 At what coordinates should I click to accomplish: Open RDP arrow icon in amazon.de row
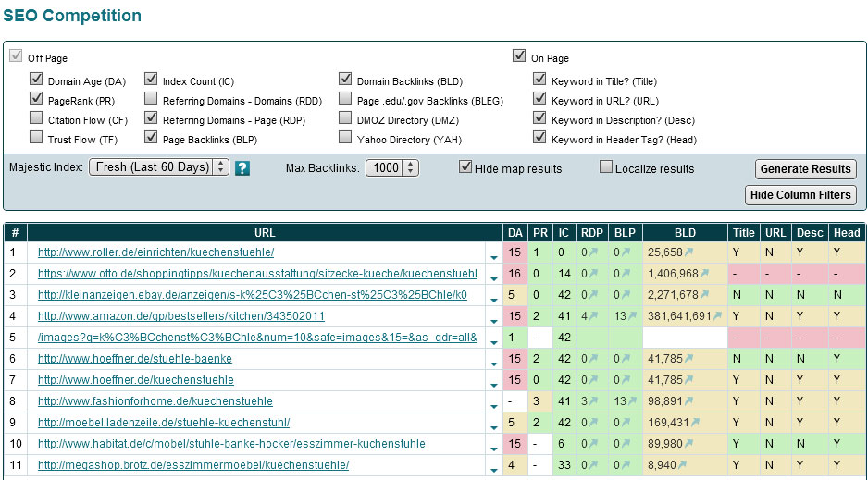[x=593, y=316]
